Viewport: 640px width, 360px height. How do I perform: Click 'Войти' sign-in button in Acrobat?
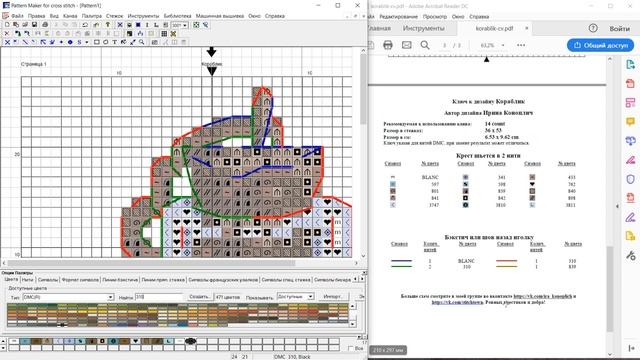(x=619, y=29)
